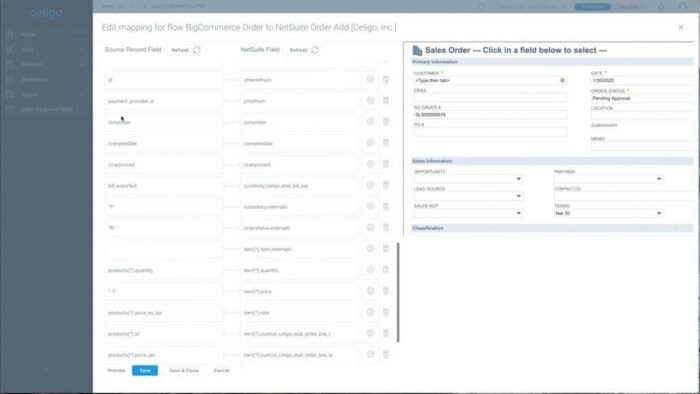Click the mapping list vertical scrollbar
Viewport: 700px width, 394px height.
click(x=398, y=292)
